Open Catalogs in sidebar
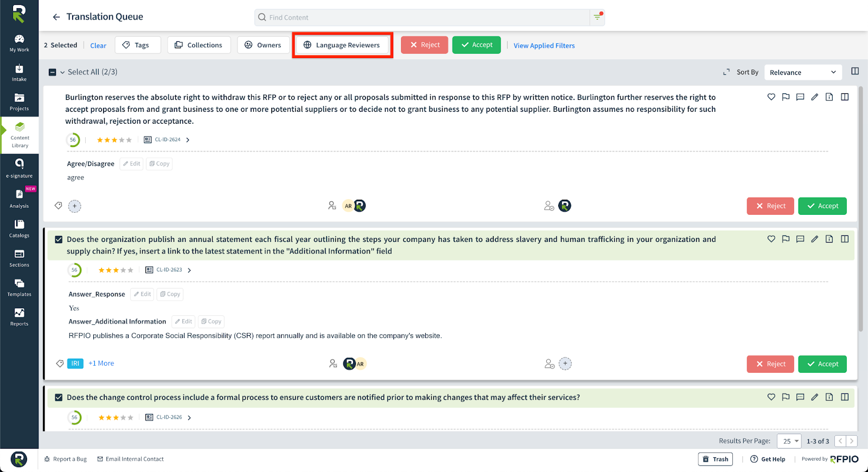This screenshot has width=868, height=472. click(x=19, y=228)
